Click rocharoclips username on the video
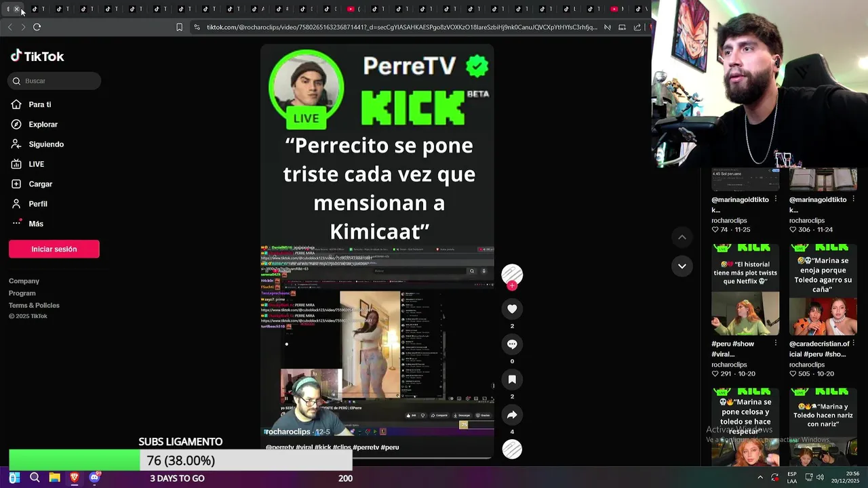Image resolution: width=868 pixels, height=488 pixels. coord(288,432)
